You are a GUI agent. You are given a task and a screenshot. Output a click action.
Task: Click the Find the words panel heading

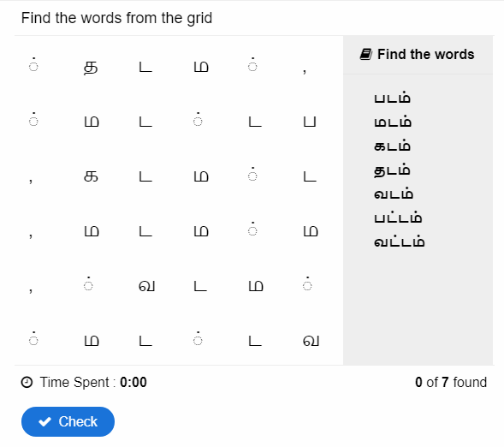(425, 54)
